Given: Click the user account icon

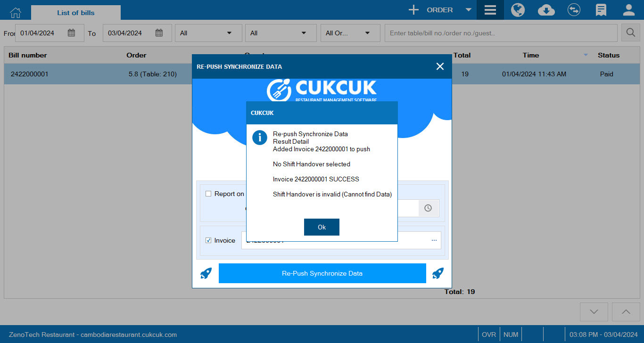Looking at the screenshot, I should 628,9.
